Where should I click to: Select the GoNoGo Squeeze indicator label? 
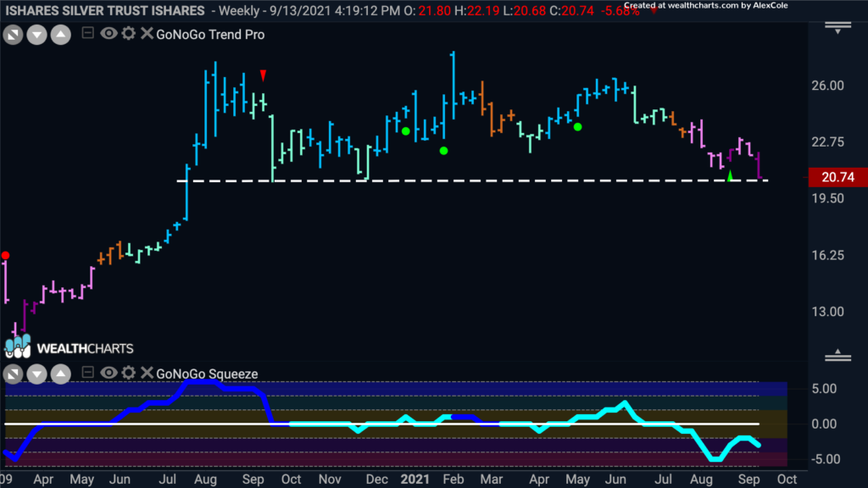tap(207, 374)
